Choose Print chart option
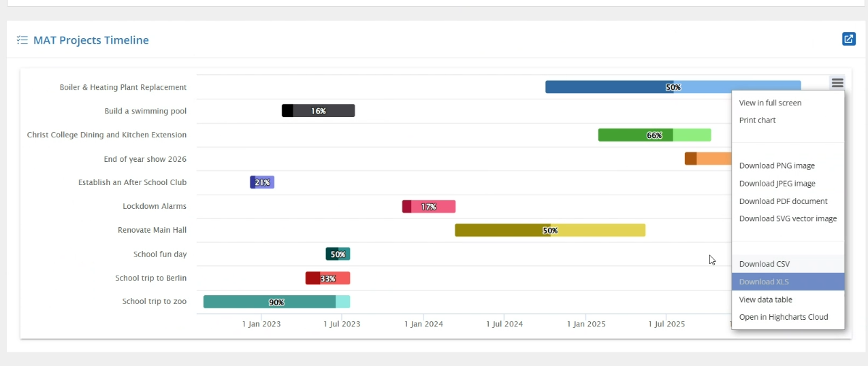The image size is (868, 366). pos(757,120)
